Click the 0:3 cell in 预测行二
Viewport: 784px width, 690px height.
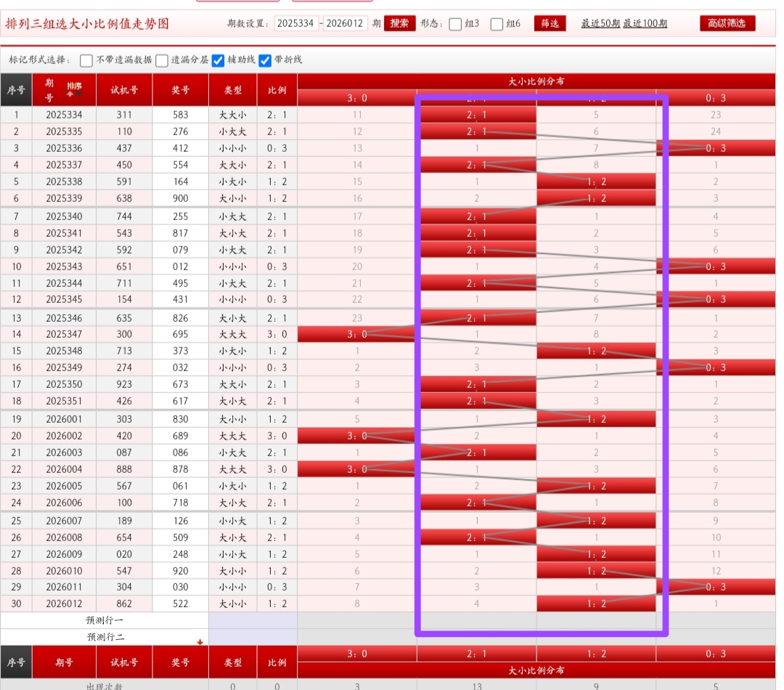tap(716, 636)
